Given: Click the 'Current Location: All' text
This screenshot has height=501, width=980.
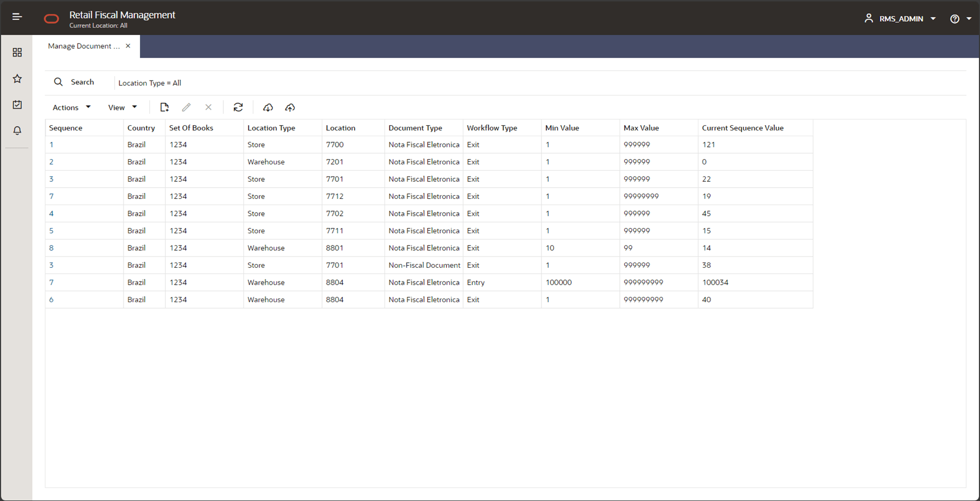Looking at the screenshot, I should click(98, 25).
